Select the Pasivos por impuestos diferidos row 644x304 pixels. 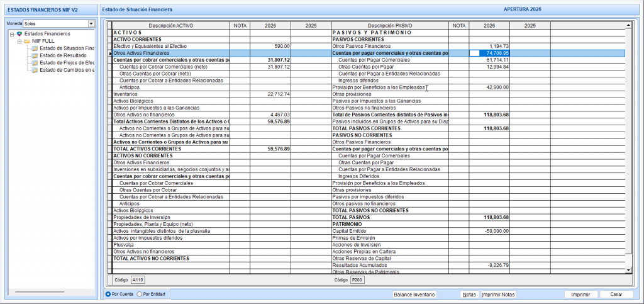click(390, 197)
